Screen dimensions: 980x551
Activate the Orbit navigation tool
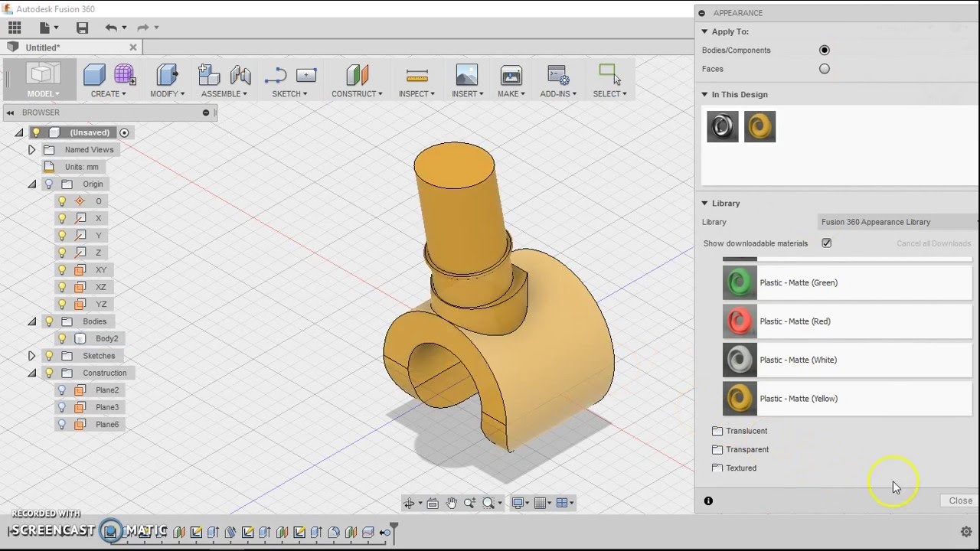pos(410,503)
